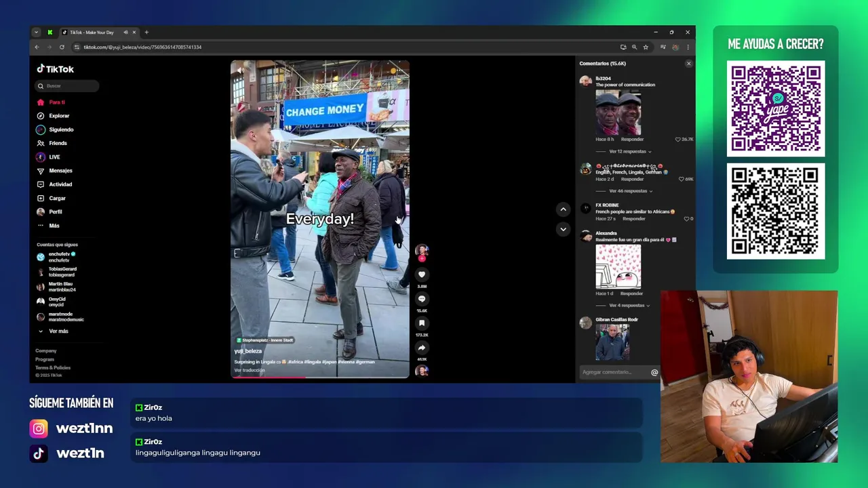Screen dimensions: 868x488
Task: Open OmyCid followed account
Action: coord(53,302)
